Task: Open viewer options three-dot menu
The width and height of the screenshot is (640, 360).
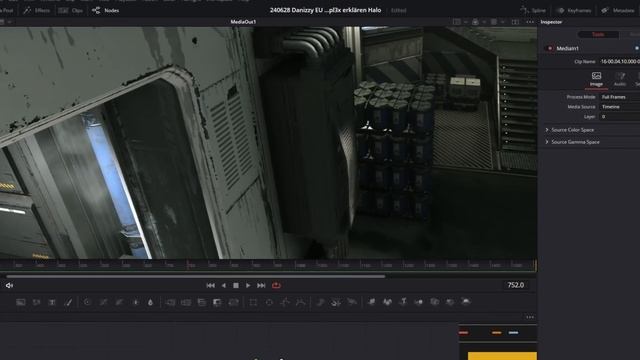Action: tap(530, 22)
